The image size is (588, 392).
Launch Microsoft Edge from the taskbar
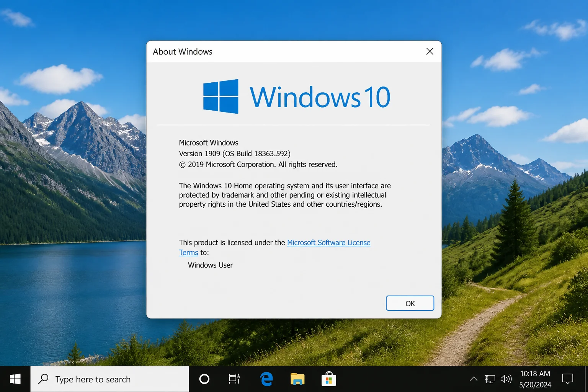click(266, 379)
